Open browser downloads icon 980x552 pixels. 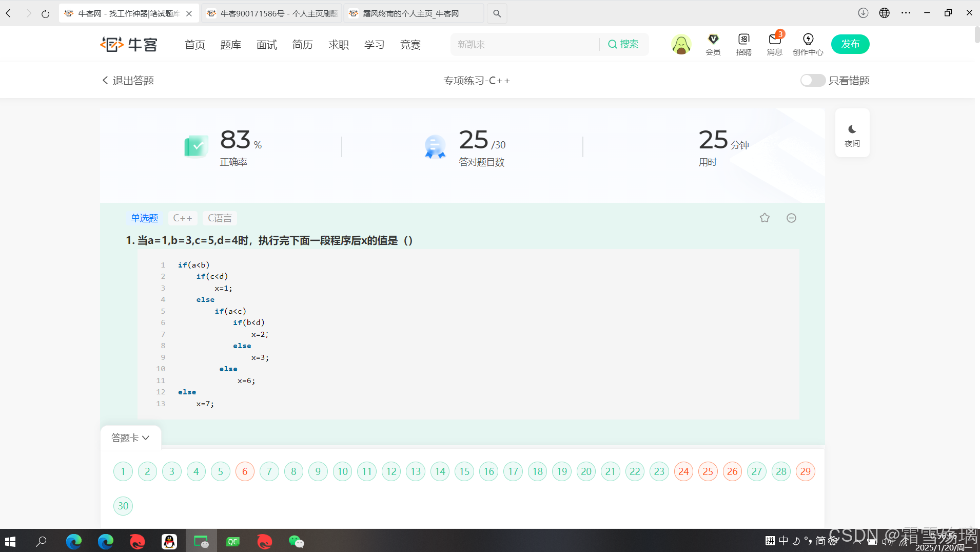(x=863, y=13)
